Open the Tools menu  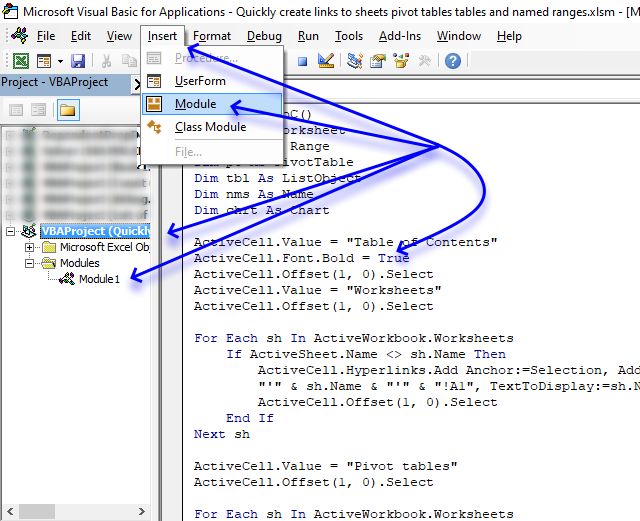click(349, 36)
